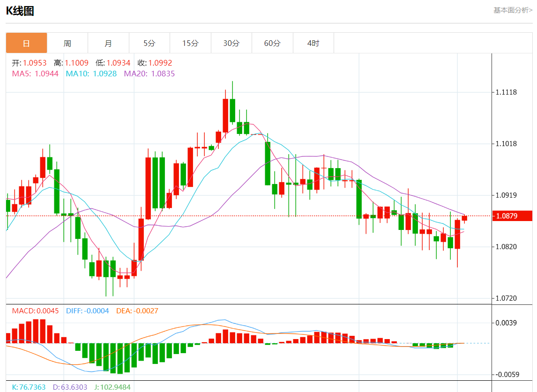Switch to the 5分 interval tab
Screen dimensions: 537x392
point(149,43)
